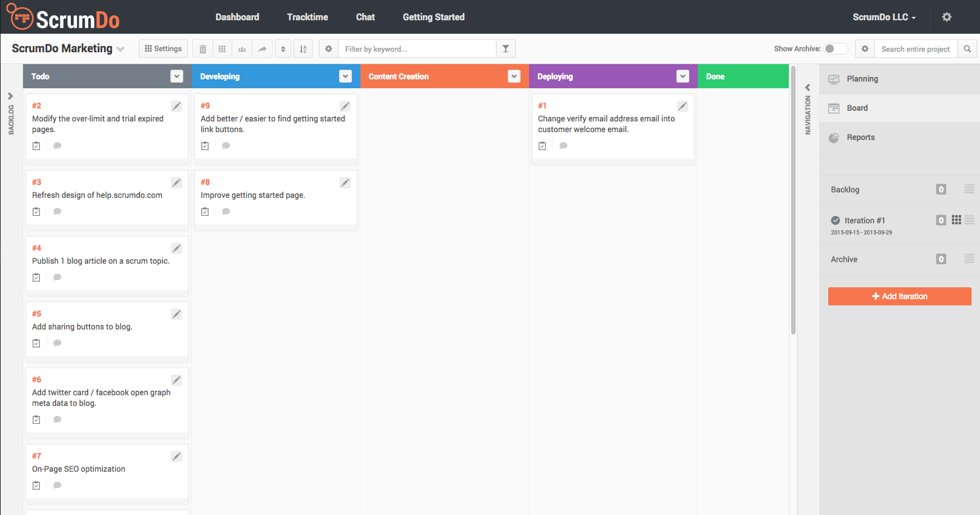Edit card #3 with pencil icon
The height and width of the screenshot is (515, 980).
177,183
